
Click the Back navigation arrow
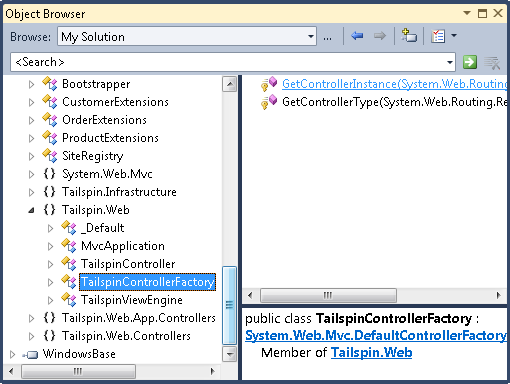click(x=357, y=36)
